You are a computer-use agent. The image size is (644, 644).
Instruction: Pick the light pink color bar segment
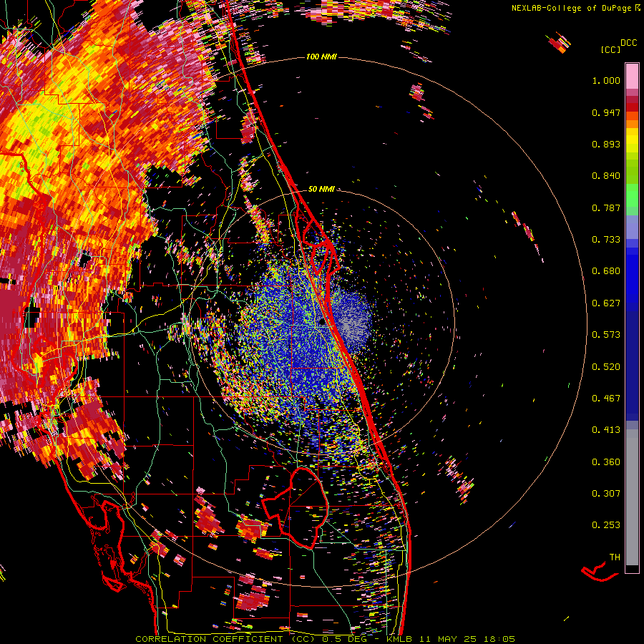(x=632, y=77)
